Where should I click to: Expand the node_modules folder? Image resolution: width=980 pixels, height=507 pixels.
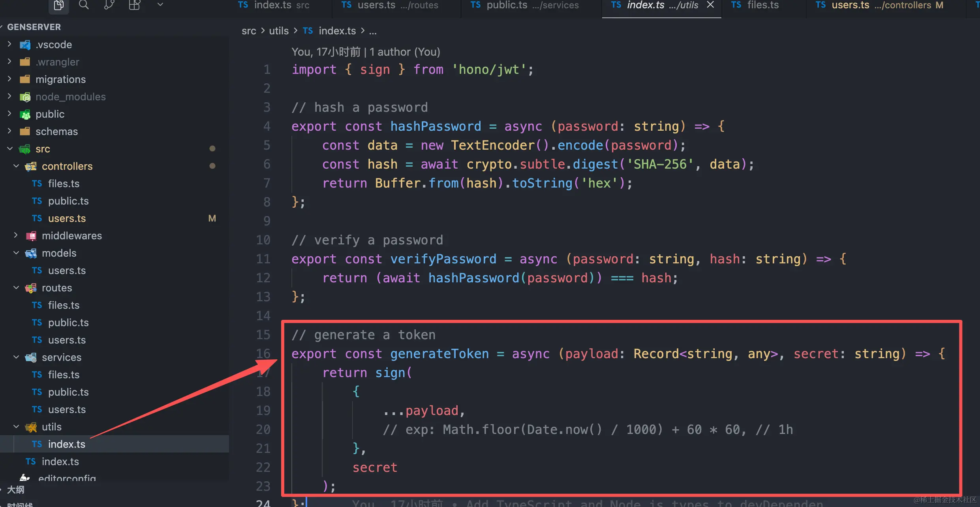pos(10,97)
